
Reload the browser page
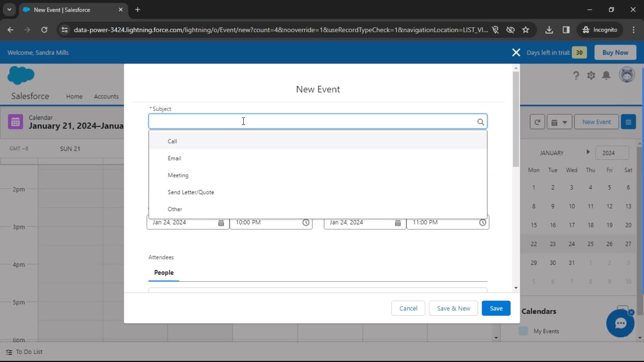(44, 30)
